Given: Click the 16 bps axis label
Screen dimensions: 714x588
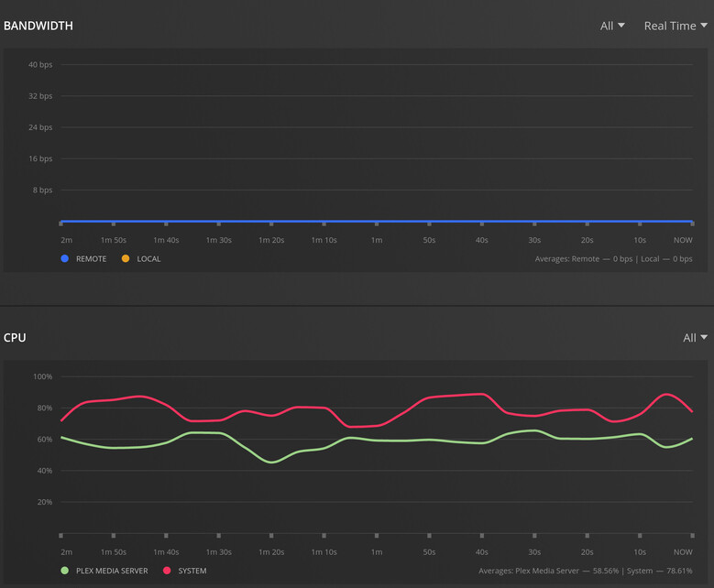Looking at the screenshot, I should [40, 158].
